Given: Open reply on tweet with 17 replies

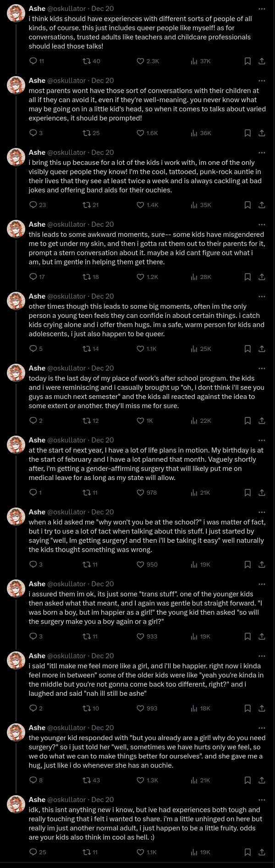Looking at the screenshot, I should 33,277.
